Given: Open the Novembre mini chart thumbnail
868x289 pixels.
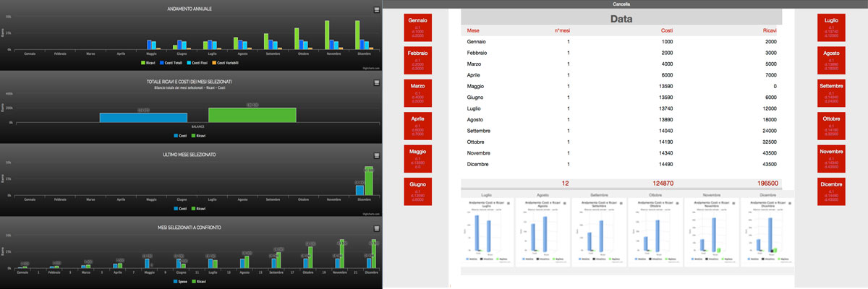Looking at the screenshot, I should 711,230.
